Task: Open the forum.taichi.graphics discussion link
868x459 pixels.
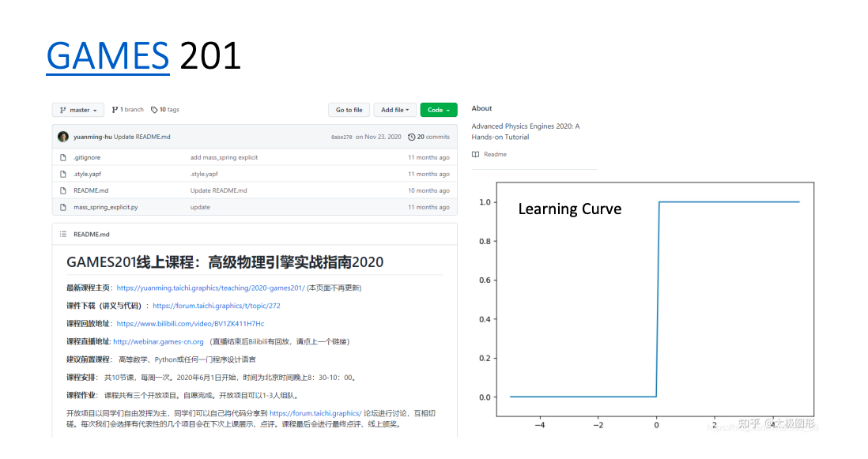Action: point(315,413)
